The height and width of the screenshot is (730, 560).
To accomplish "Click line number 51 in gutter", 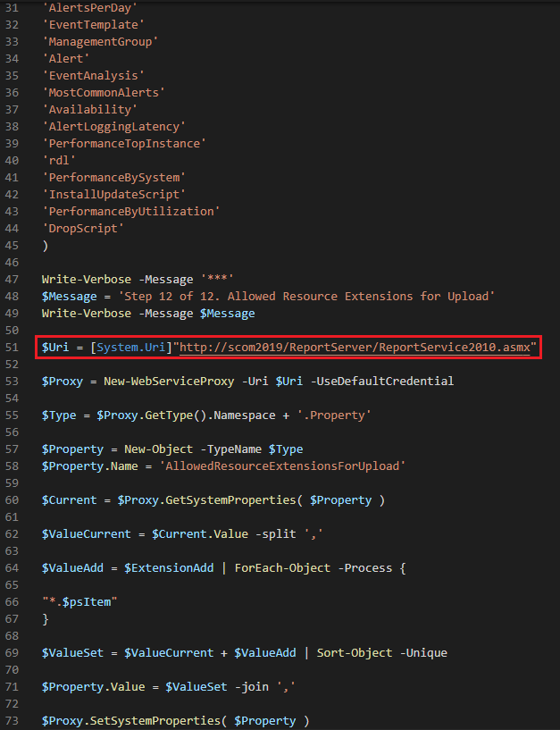I will coord(12,348).
